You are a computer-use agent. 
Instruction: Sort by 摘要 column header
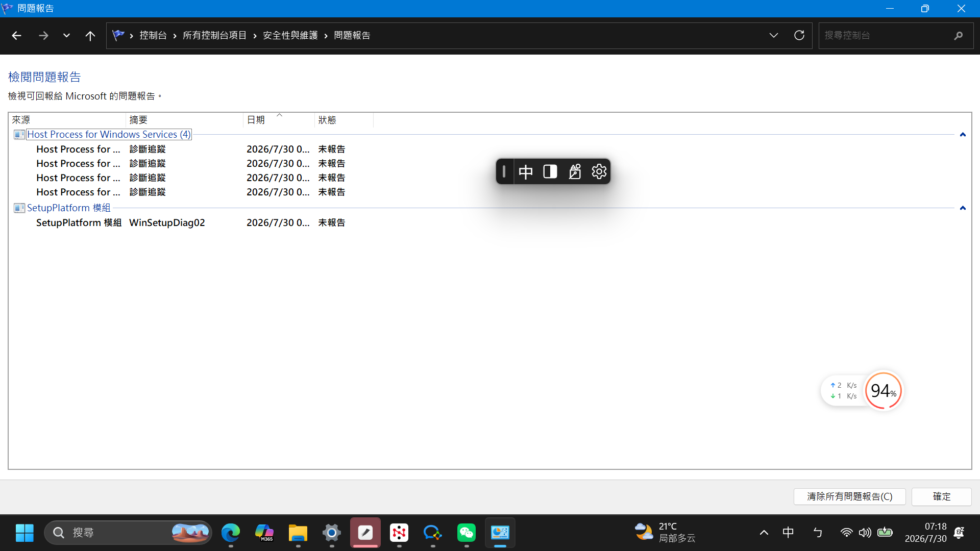[x=184, y=120]
